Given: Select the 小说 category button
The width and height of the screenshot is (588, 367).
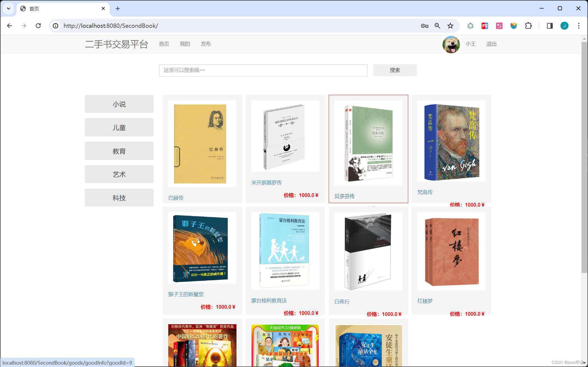Looking at the screenshot, I should pyautogui.click(x=119, y=104).
